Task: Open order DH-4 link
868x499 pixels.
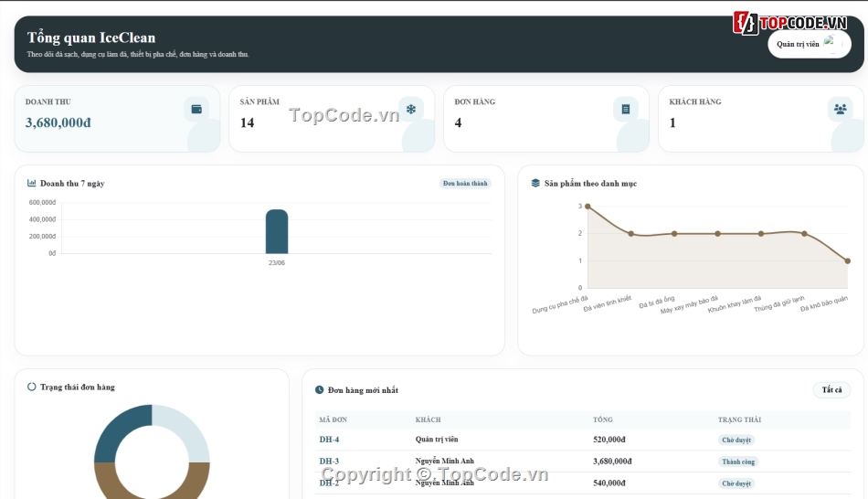Action: [329, 440]
